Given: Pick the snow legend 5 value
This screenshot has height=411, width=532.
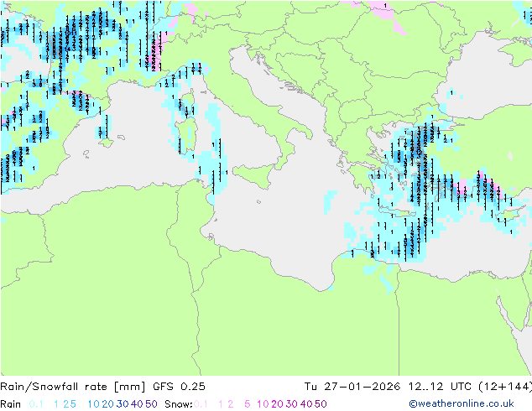Looking at the screenshot, I should (248, 404).
